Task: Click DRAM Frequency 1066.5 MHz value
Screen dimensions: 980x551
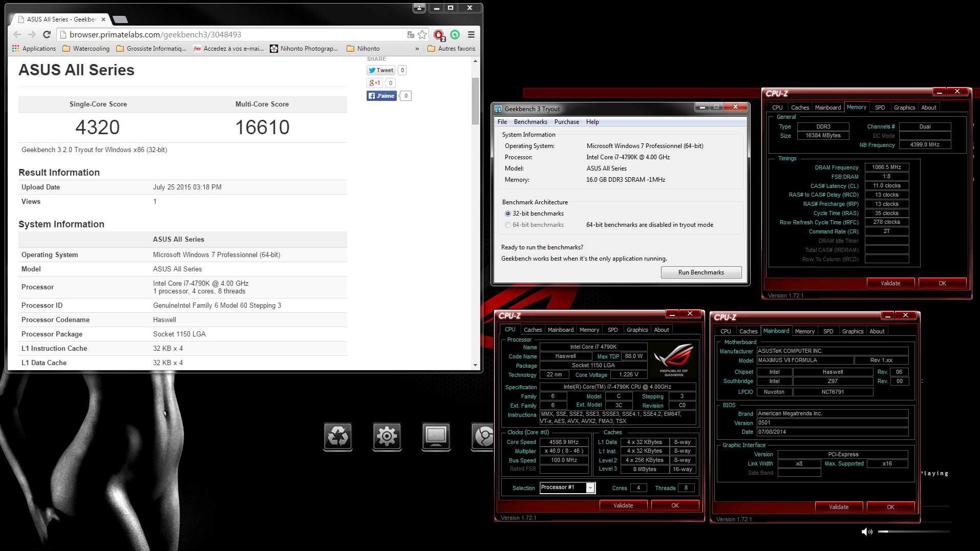Action: tap(887, 167)
